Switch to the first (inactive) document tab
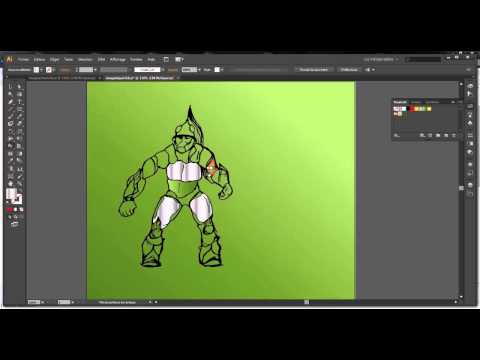Image resolution: width=480 pixels, height=360 pixels. pyautogui.click(x=62, y=78)
